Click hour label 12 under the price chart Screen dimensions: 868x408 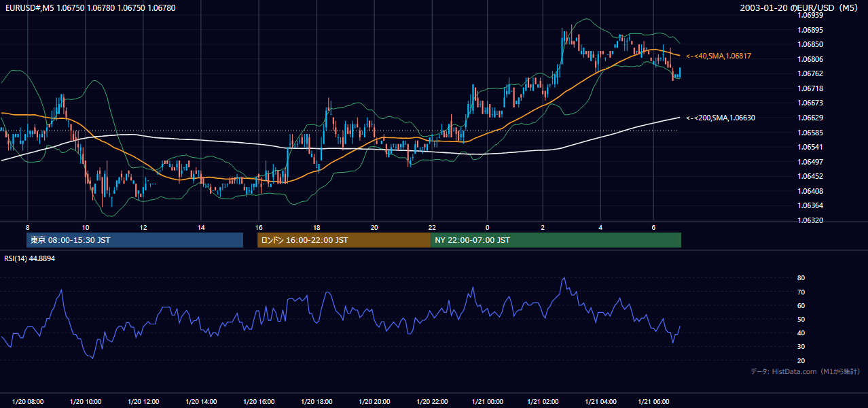(x=143, y=227)
